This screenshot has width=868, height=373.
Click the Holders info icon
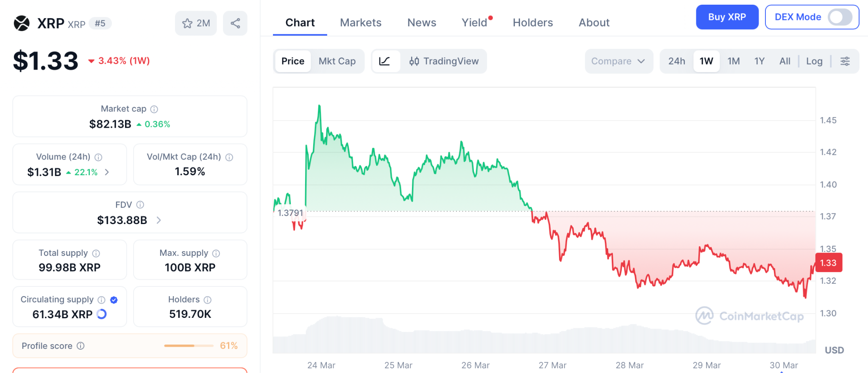tap(208, 300)
